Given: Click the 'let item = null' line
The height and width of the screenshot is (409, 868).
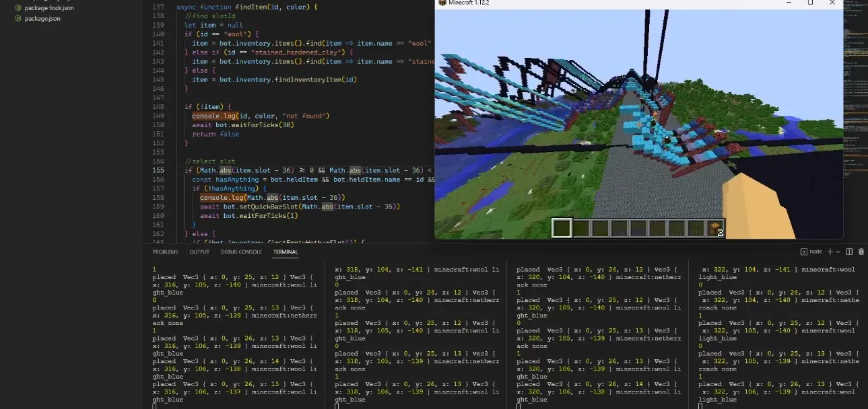Looking at the screenshot, I should coord(213,25).
